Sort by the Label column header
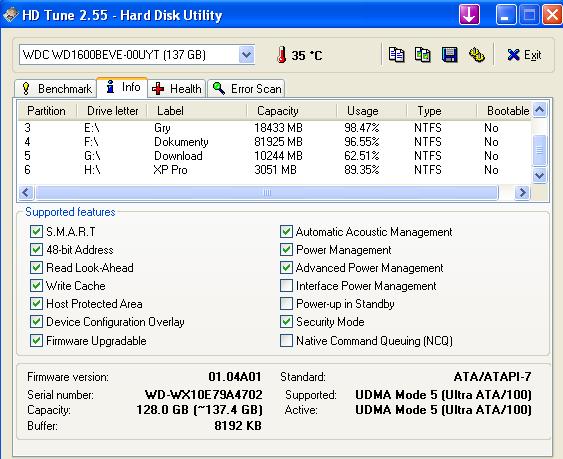The image size is (563, 459). 197,111
